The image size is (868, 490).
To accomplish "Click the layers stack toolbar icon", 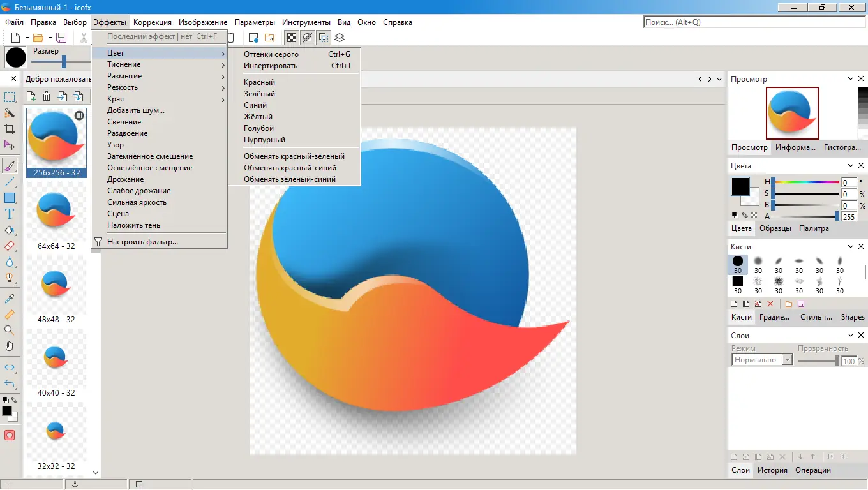I will (x=340, y=38).
